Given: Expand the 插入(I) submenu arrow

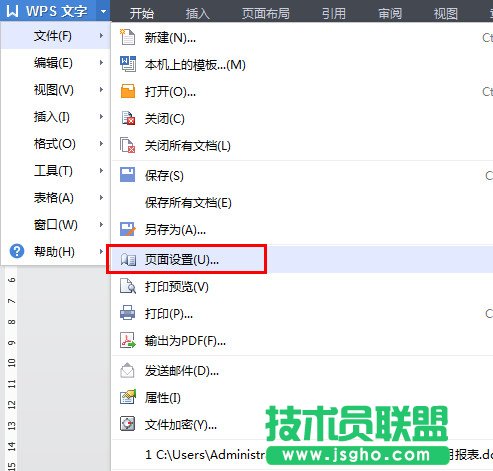Looking at the screenshot, I should (101, 116).
